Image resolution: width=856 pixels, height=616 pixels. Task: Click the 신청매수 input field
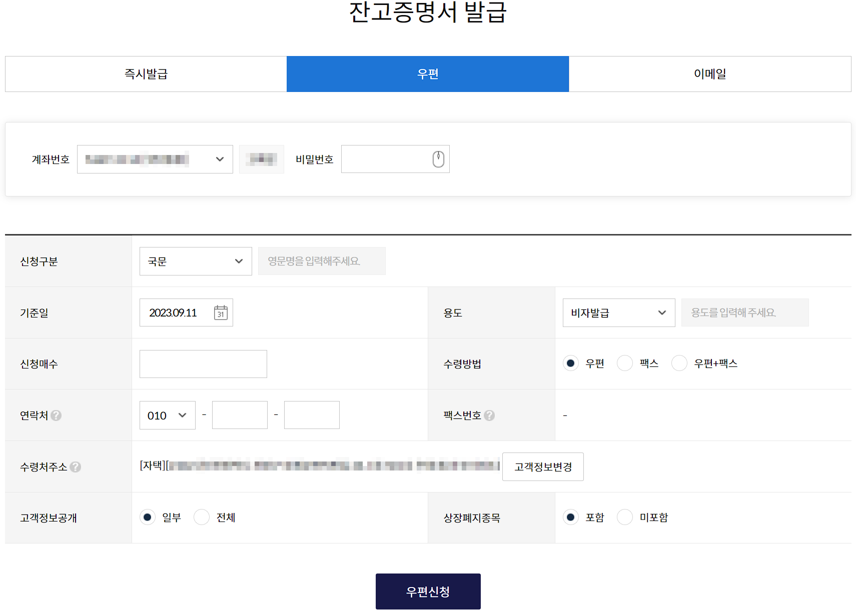(203, 363)
